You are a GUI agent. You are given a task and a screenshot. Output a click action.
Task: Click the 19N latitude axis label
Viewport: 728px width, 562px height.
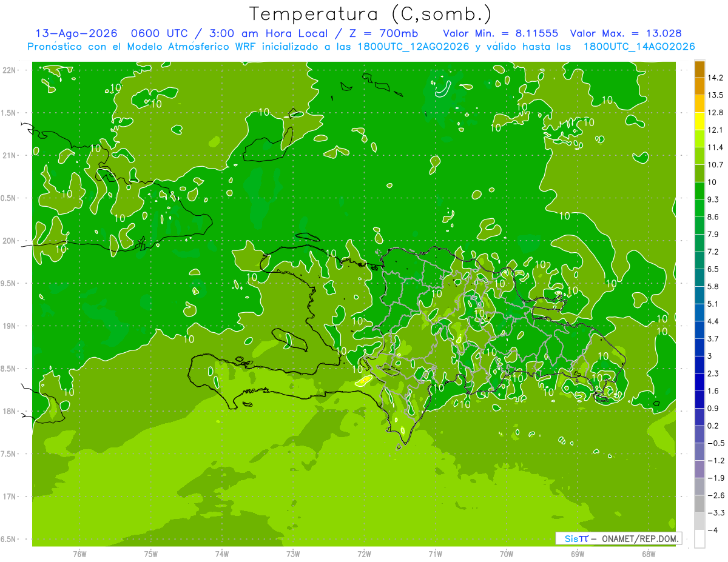[9, 326]
